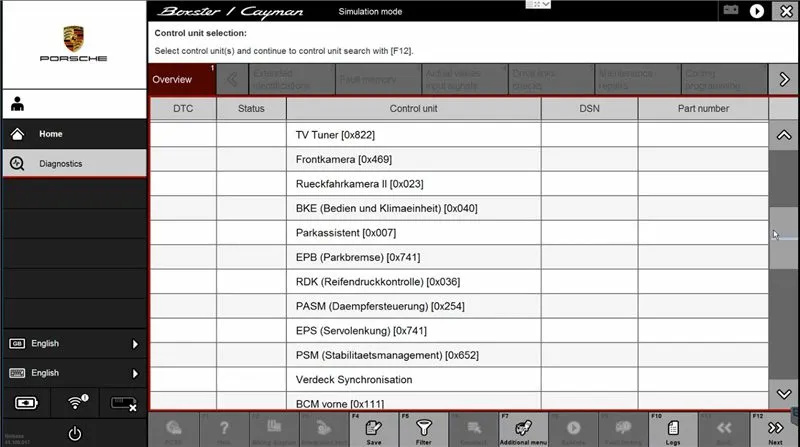This screenshot has width=800, height=447.
Task: Select Rueckfahrkamera II [0x023] row
Action: (459, 184)
